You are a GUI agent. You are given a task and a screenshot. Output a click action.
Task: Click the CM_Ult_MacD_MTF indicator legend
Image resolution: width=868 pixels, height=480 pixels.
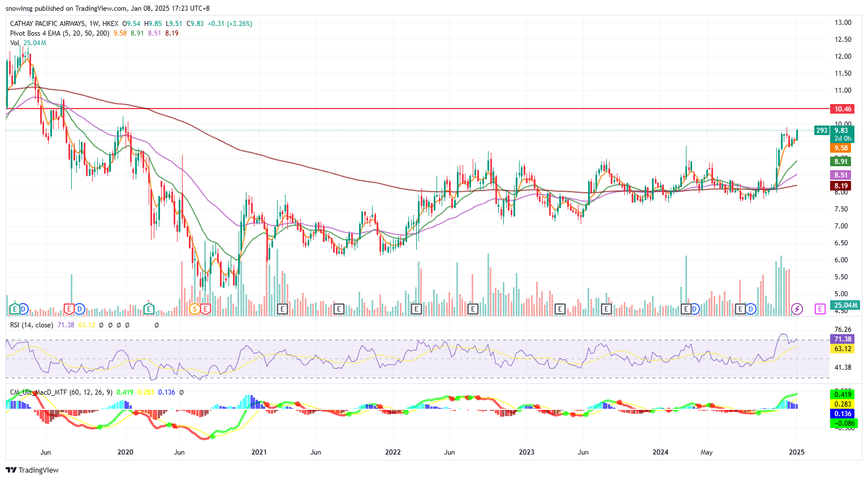[62, 392]
